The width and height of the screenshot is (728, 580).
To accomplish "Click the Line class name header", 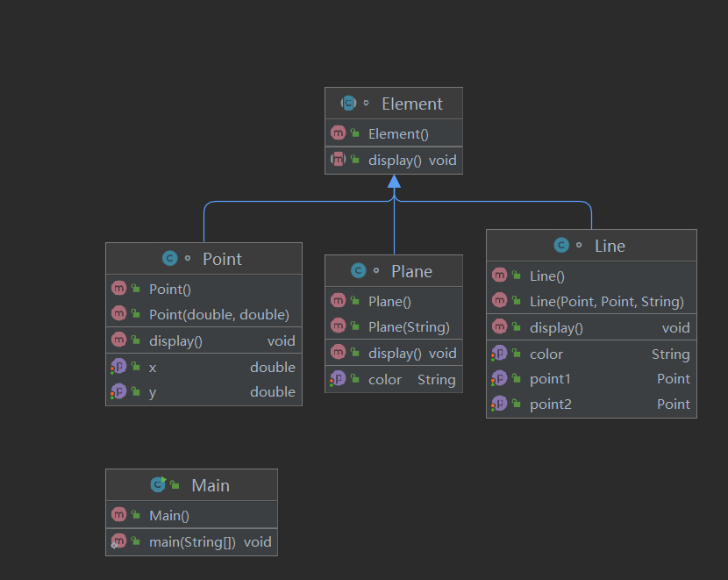I will point(610,246).
